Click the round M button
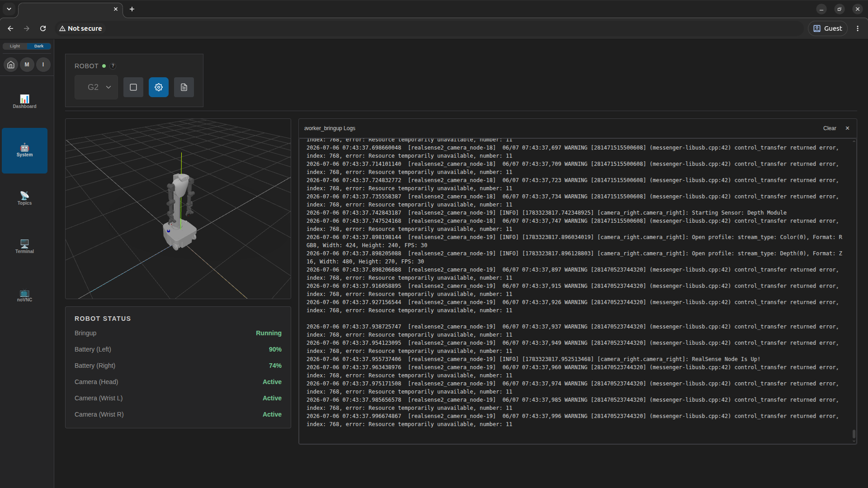This screenshot has height=488, width=868. tap(27, 65)
